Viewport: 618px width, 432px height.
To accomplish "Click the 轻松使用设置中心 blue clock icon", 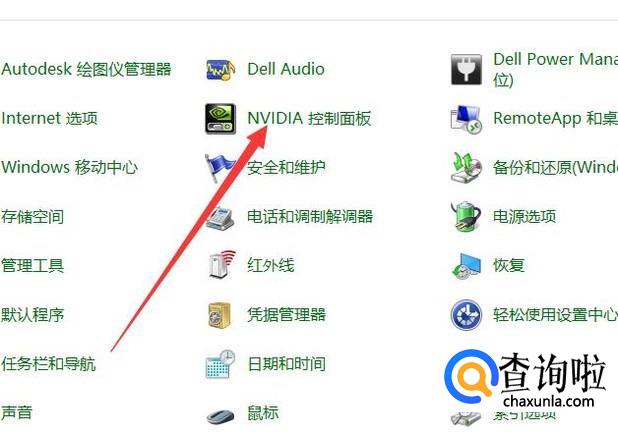I will 466,315.
